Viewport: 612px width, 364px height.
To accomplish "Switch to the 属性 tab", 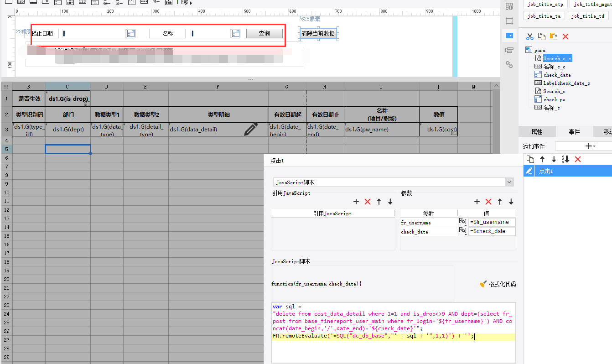I will pos(537,132).
